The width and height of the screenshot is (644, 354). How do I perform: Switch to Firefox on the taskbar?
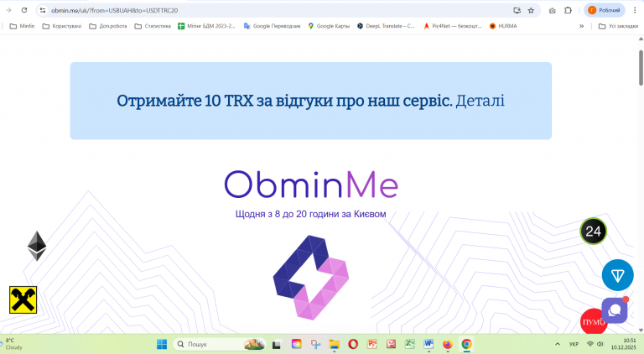point(448,344)
